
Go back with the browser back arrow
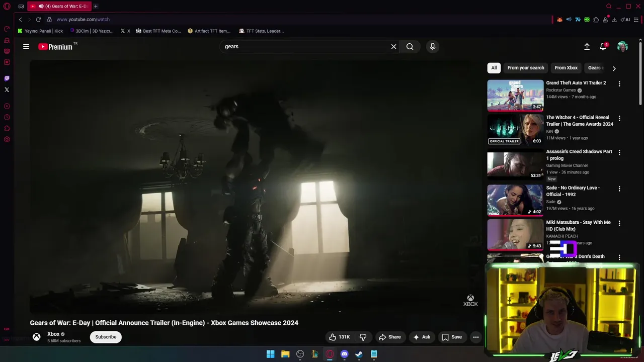(20, 20)
